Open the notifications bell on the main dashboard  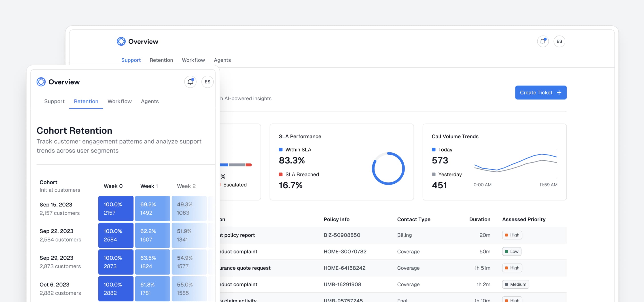(x=543, y=41)
